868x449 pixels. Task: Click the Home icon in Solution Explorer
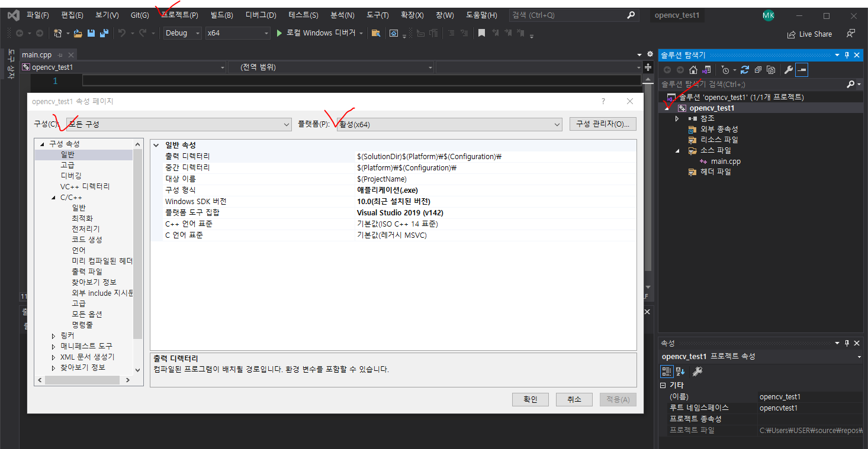(693, 70)
